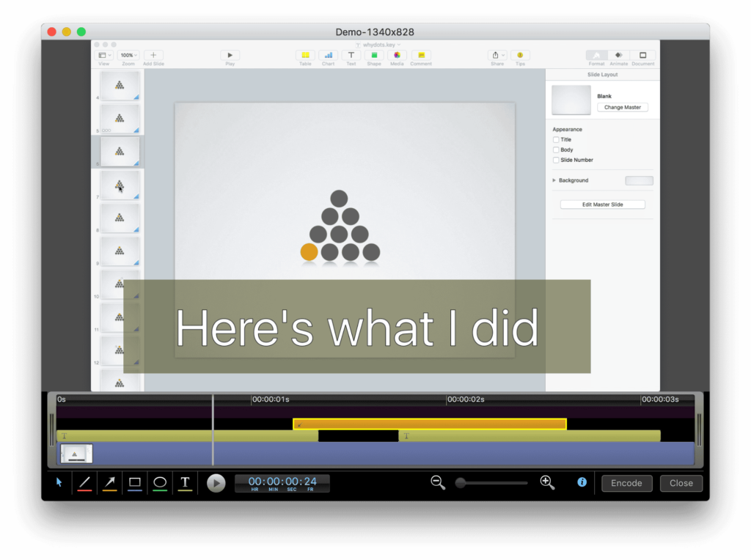Select the text annotation tool
The image size is (751, 560).
click(x=185, y=482)
